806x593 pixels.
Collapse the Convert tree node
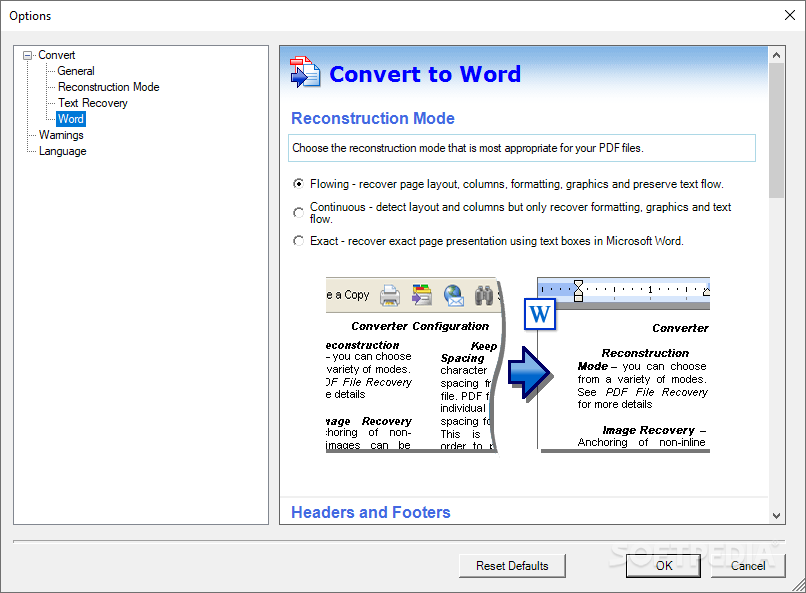[28, 55]
